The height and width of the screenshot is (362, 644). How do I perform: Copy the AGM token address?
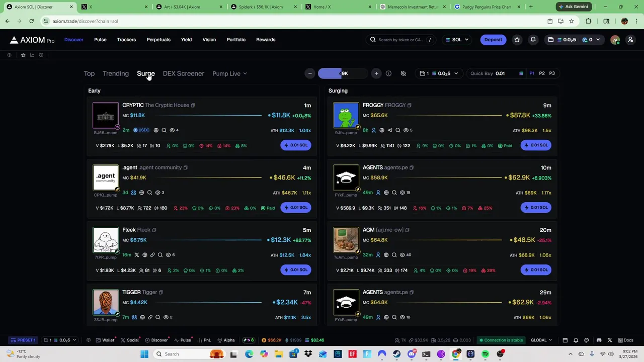[x=407, y=230]
